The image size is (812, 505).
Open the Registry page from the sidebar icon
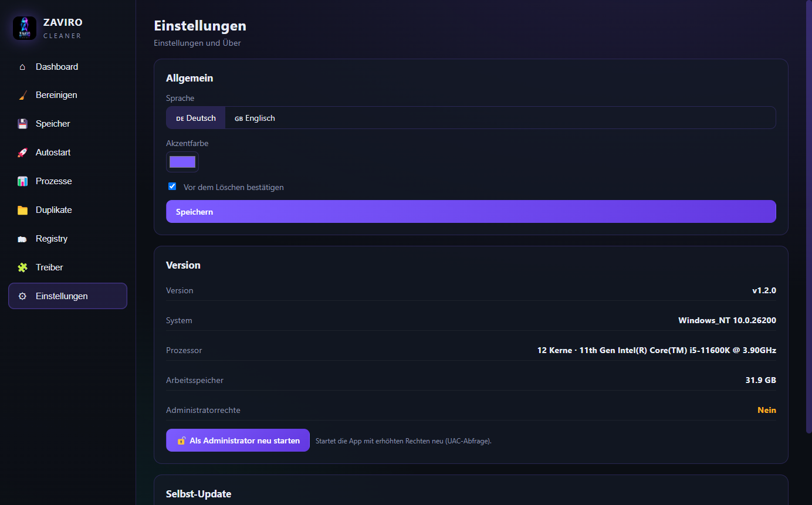[22, 239]
